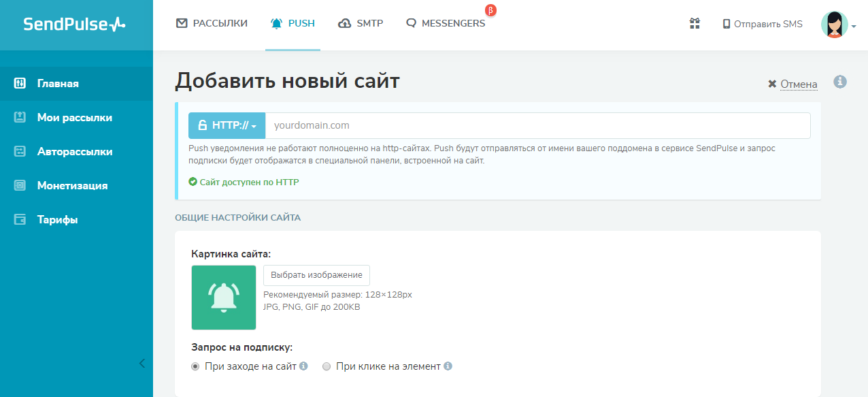Click the Главная dashboard icon
The height and width of the screenshot is (397, 868).
point(20,83)
